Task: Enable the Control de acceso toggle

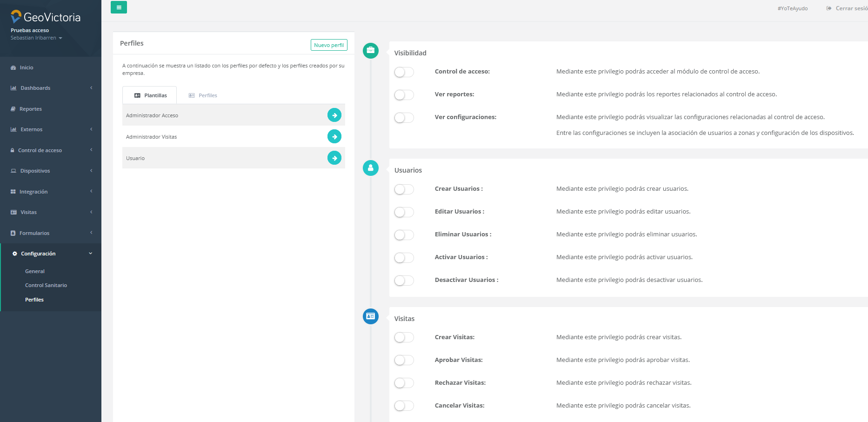Action: point(404,72)
